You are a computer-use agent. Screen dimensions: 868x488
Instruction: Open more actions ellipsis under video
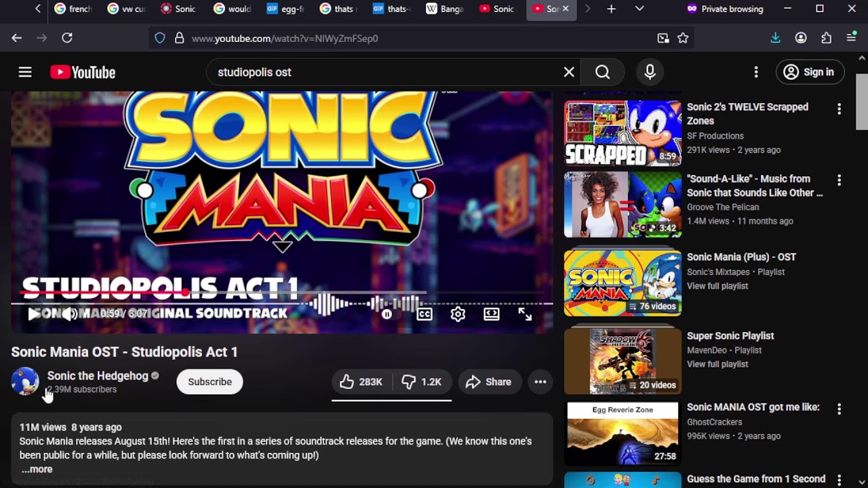pyautogui.click(x=540, y=382)
